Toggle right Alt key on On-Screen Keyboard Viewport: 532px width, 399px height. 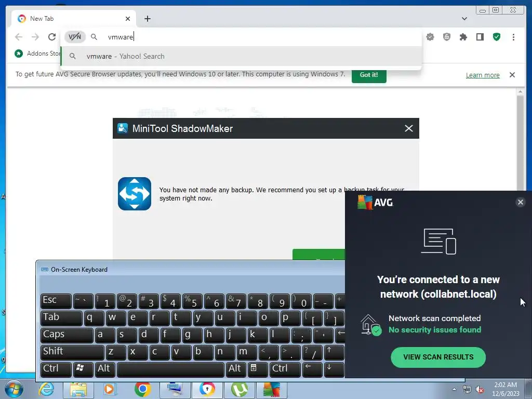[236, 369]
